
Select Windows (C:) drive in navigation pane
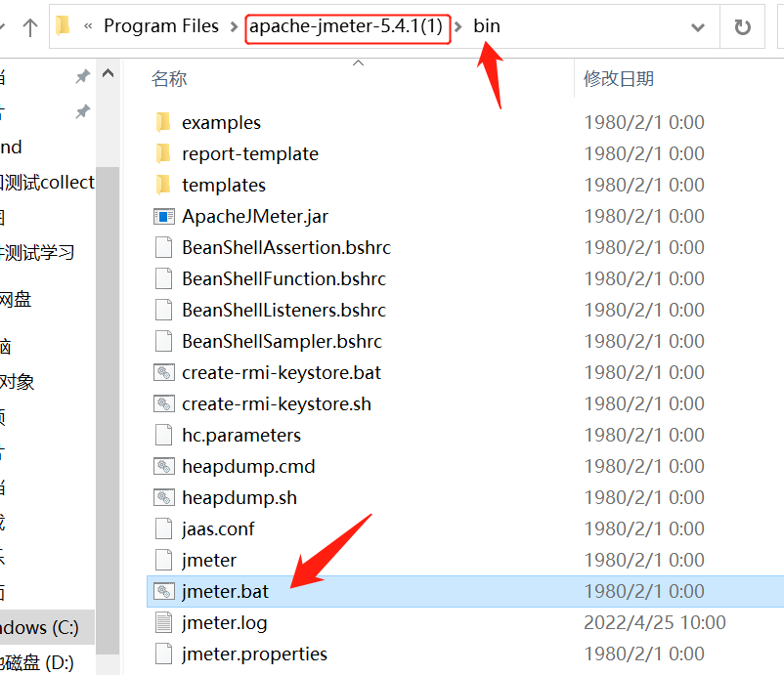(47, 627)
